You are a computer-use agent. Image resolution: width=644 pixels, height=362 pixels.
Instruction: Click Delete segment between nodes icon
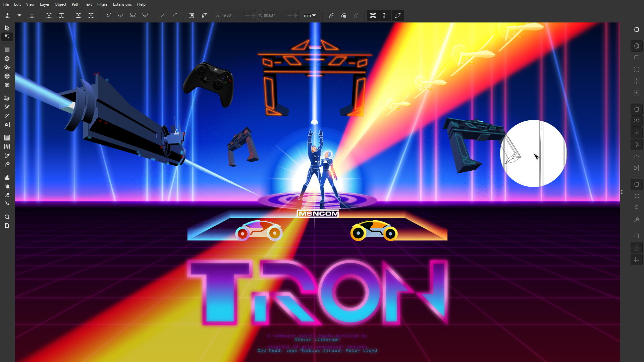[91, 15]
